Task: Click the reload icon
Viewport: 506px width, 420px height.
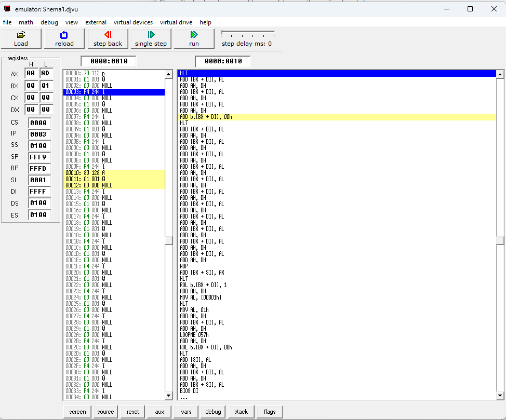Action: pos(64,34)
